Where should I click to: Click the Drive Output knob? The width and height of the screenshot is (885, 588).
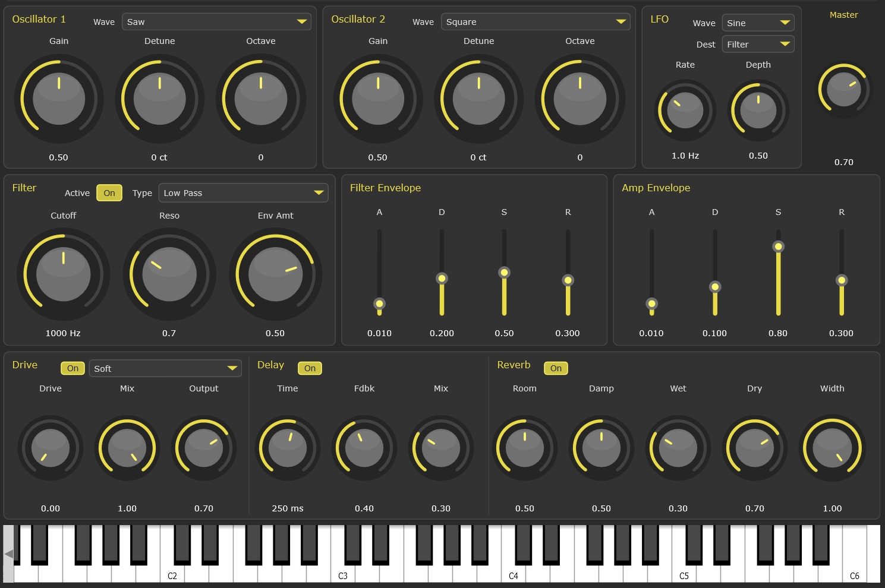(x=204, y=448)
